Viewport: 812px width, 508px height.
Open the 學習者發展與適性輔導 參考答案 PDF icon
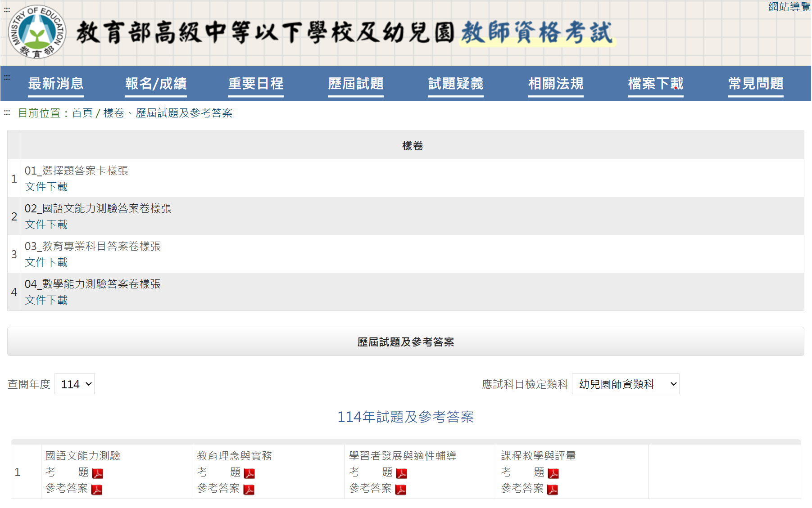point(401,489)
